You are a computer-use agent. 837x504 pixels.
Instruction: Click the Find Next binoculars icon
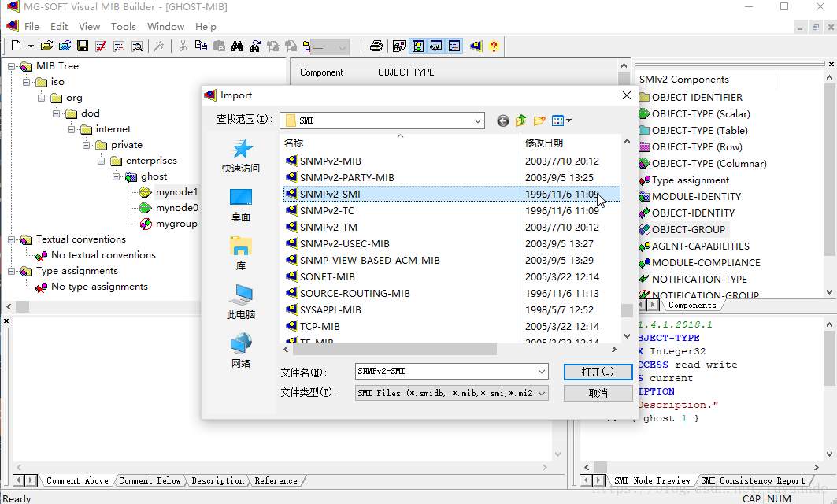255,46
